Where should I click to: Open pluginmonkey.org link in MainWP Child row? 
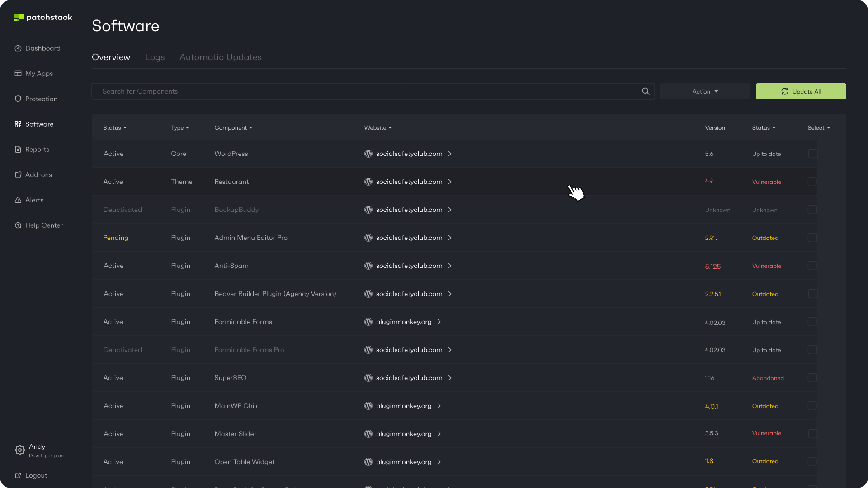click(404, 406)
